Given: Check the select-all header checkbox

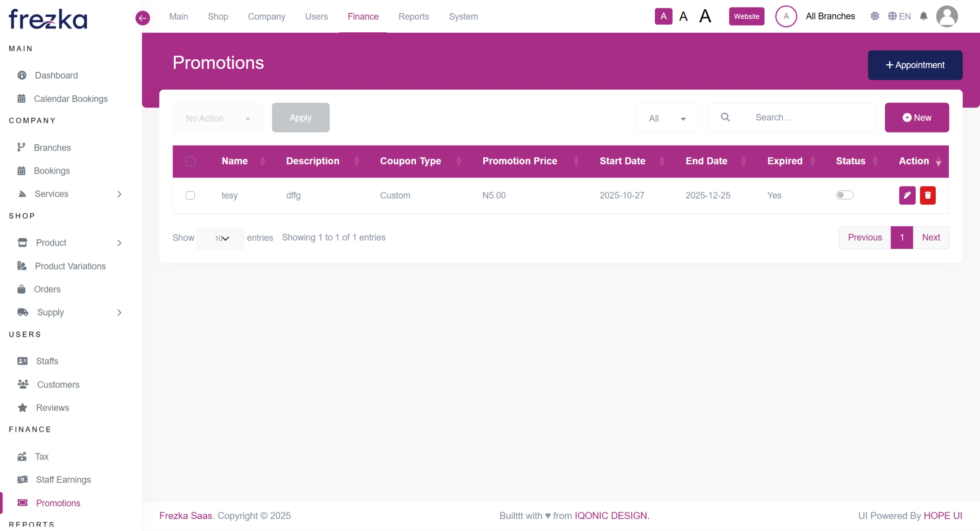Looking at the screenshot, I should tap(191, 161).
